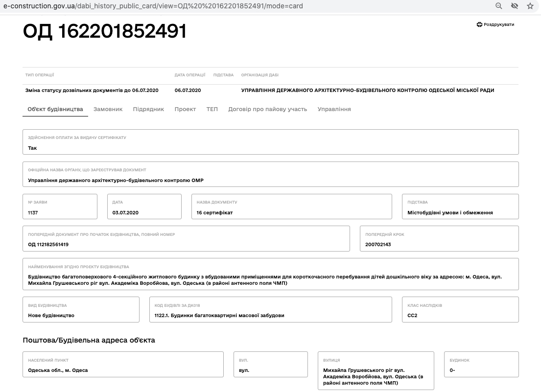Bookmark this page with the star icon

tap(530, 6)
